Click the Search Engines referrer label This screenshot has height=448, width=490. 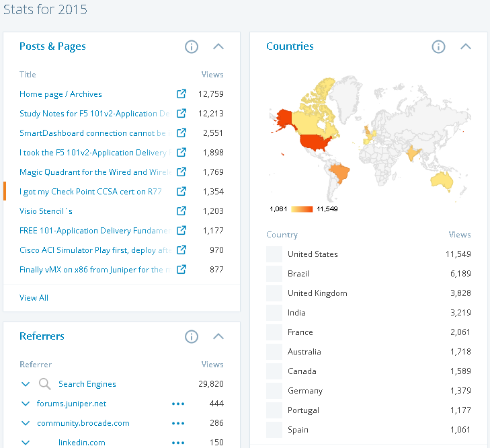(87, 384)
